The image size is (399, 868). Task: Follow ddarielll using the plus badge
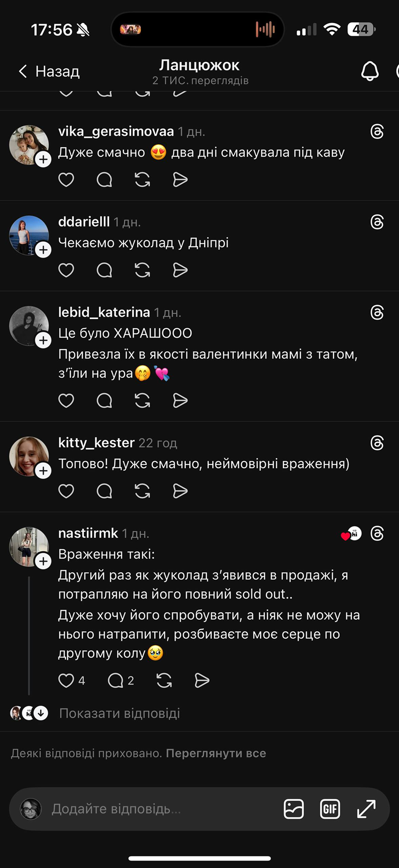click(43, 250)
